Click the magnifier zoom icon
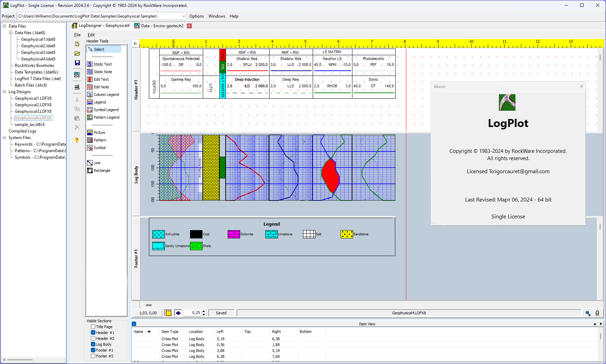Screen dimensions: 606x364 588,313
